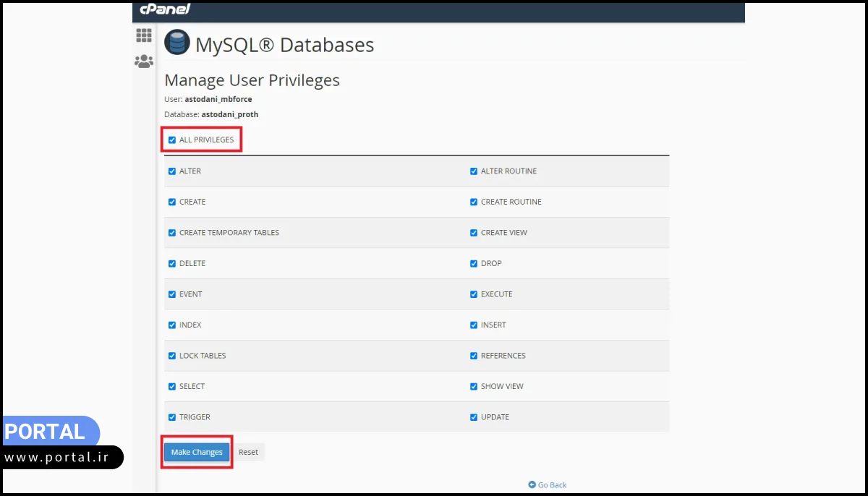Viewport: 868px width, 496px height.
Task: Click the MySQL Databases page heading
Action: 284,45
